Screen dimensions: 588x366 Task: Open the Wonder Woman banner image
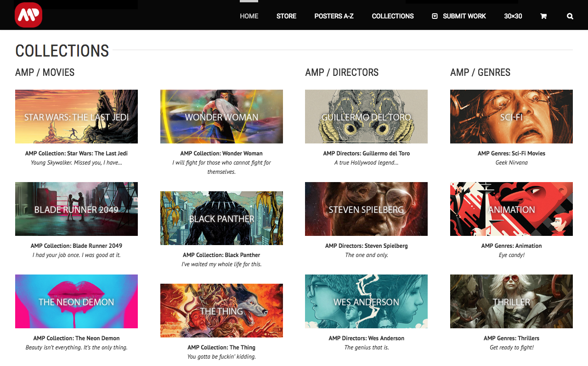coord(221,116)
